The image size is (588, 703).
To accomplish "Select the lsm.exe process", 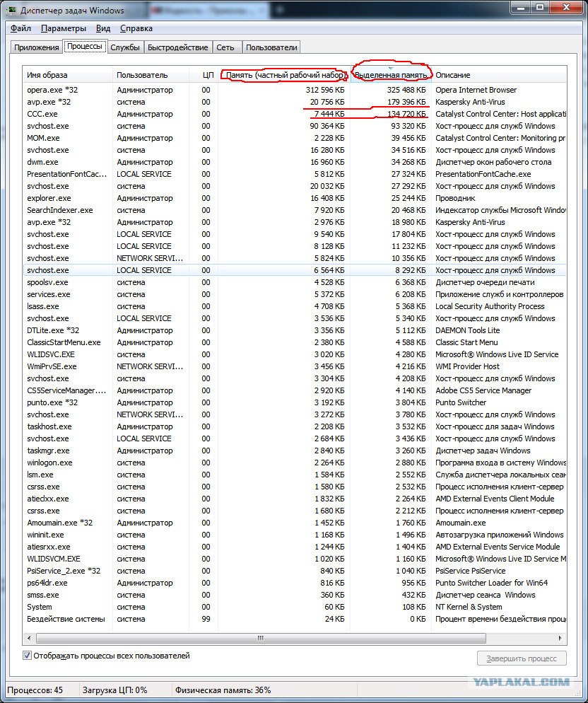I will click(295, 475).
